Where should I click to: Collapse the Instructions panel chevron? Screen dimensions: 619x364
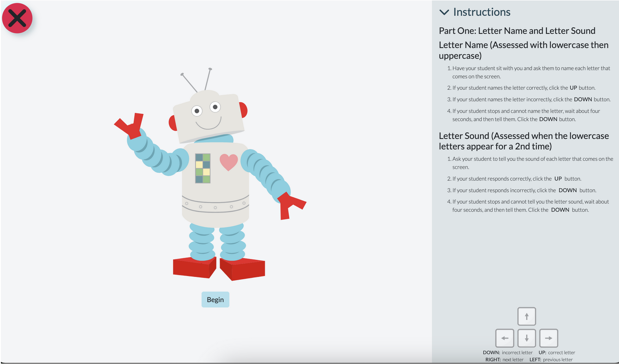click(444, 12)
